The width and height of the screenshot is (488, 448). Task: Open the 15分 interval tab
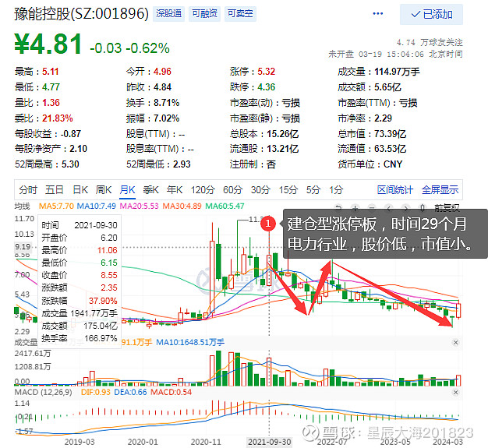[x=288, y=189]
